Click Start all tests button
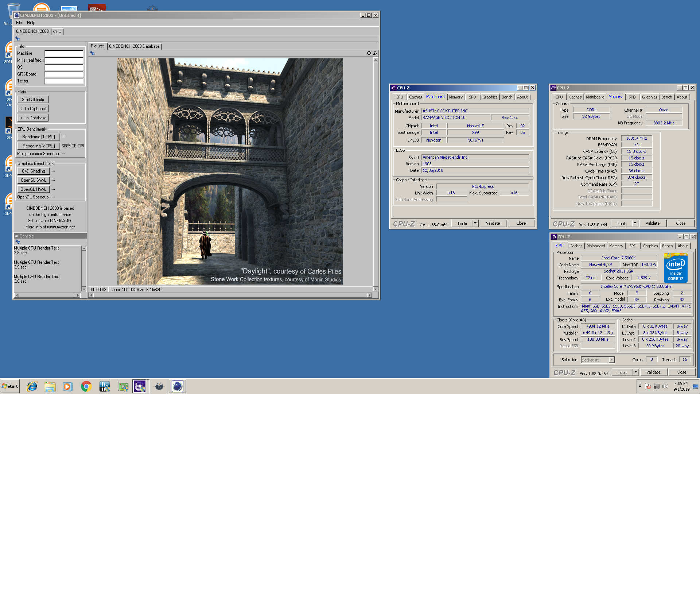 coord(33,100)
